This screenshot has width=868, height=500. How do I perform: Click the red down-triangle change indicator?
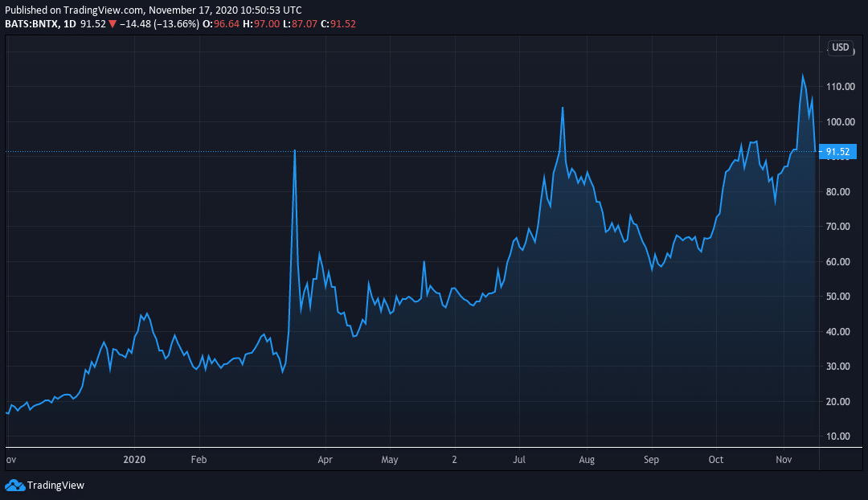pos(113,24)
